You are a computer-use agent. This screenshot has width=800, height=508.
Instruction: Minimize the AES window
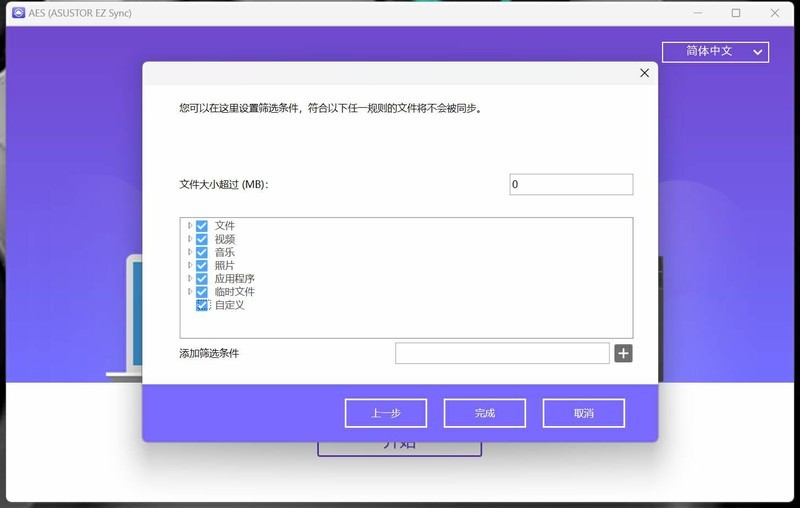[x=697, y=13]
